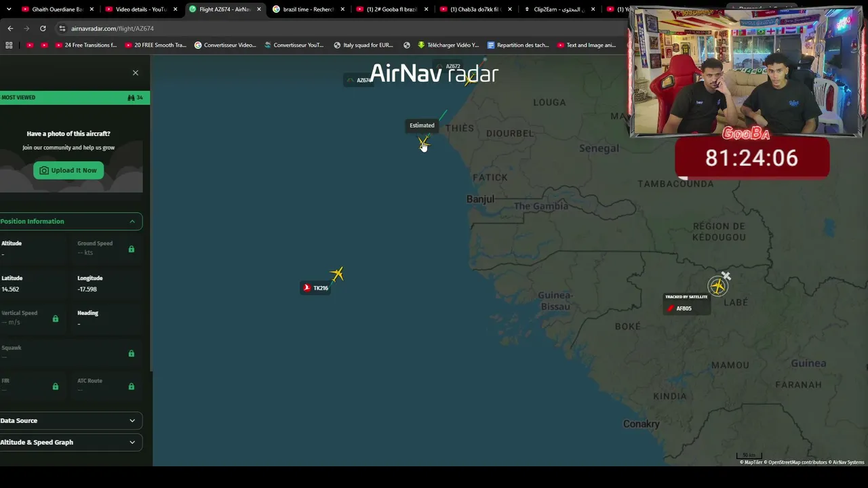
Task: Switch to the Clip2Earn tab
Action: pos(559,9)
